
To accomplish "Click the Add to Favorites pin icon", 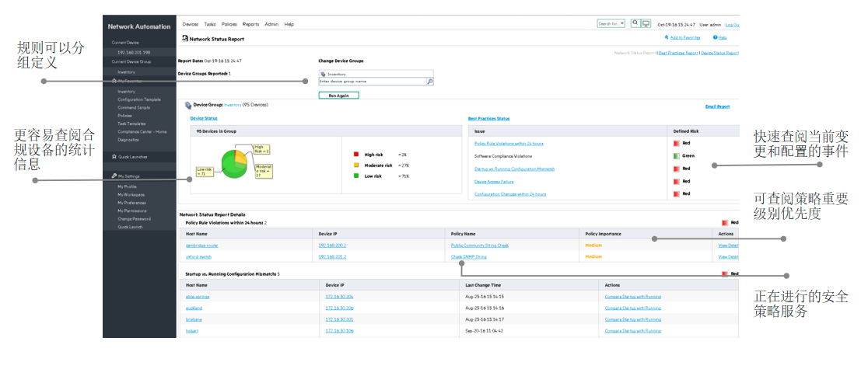I will click(667, 37).
